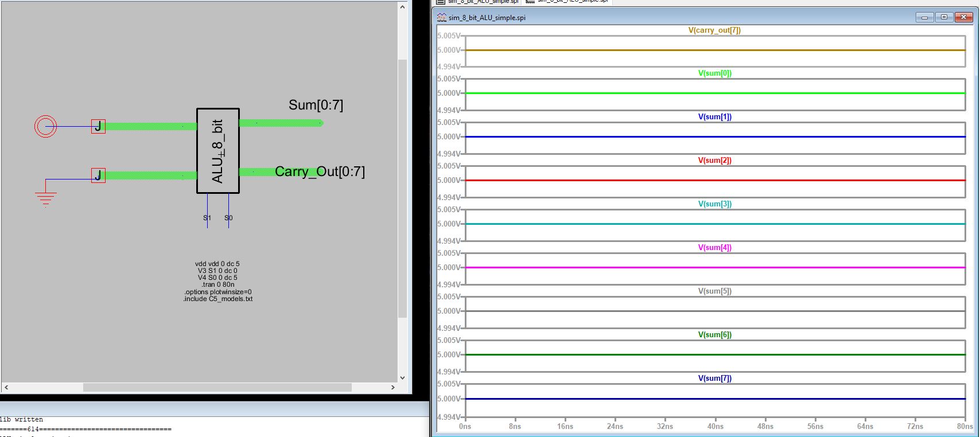Click the SPICE code text block
The width and height of the screenshot is (980, 437).
[217, 281]
